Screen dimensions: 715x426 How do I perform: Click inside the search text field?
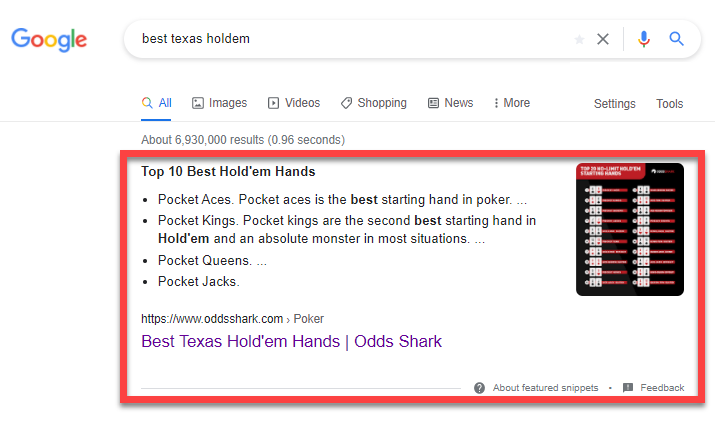tap(350, 39)
